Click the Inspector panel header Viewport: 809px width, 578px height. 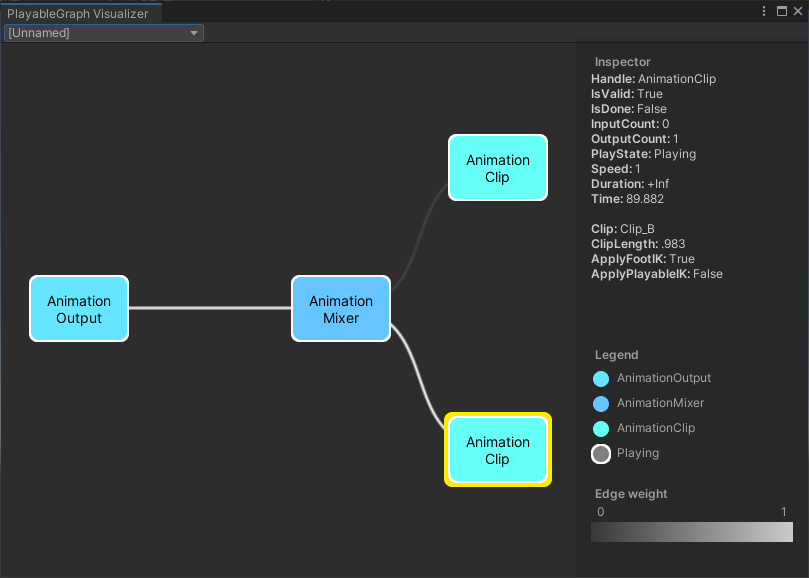tap(616, 61)
